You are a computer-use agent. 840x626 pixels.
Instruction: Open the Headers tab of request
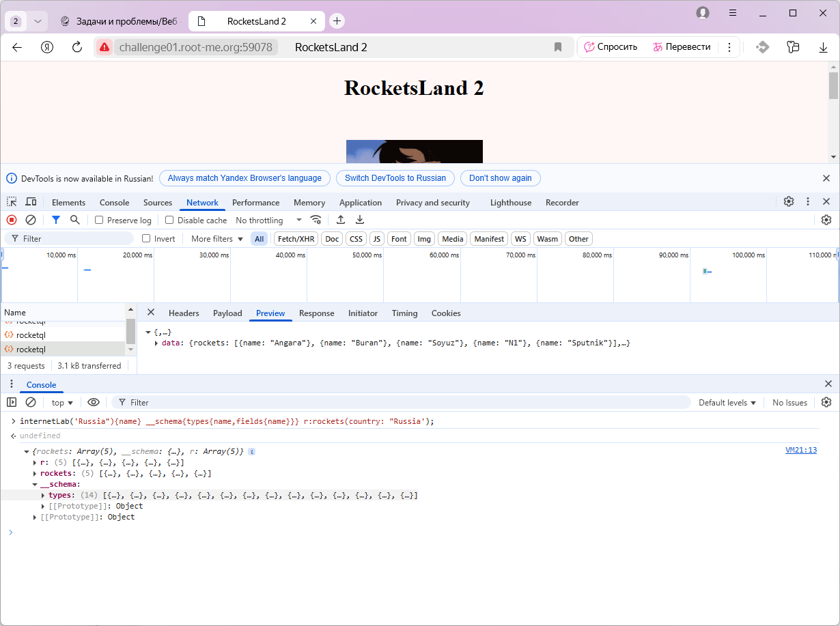[x=184, y=313]
